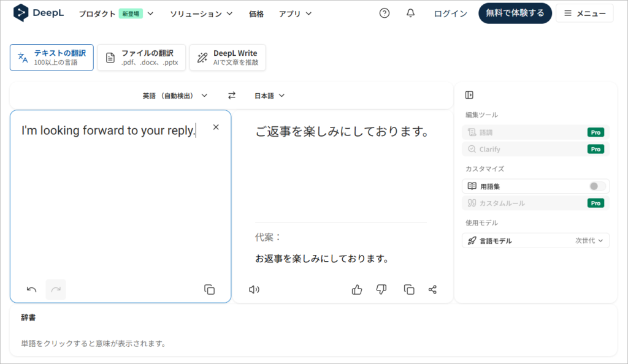Copy source text using the copy icon
This screenshot has height=364, width=628.
pyautogui.click(x=209, y=290)
